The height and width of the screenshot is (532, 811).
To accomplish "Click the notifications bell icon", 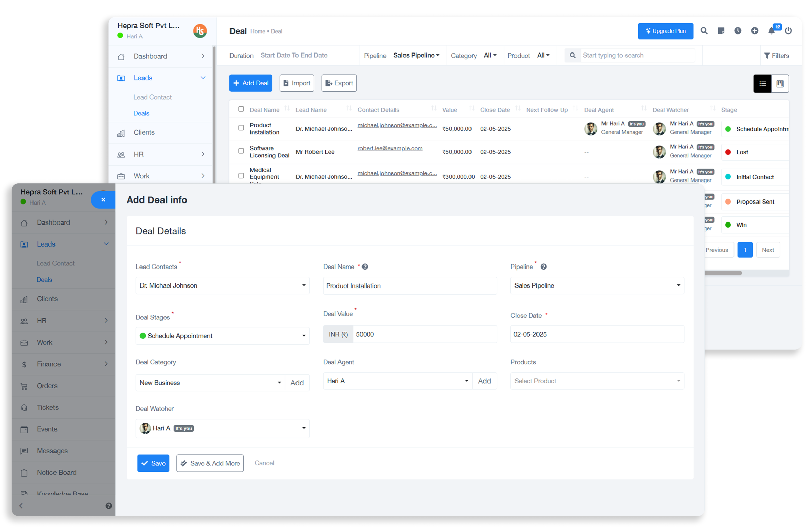I will pyautogui.click(x=771, y=31).
